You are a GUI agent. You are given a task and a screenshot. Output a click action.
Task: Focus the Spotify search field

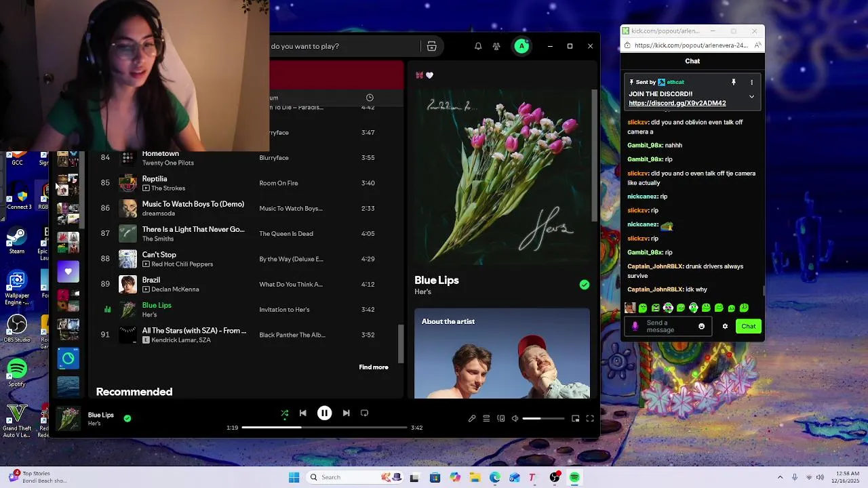pyautogui.click(x=344, y=46)
